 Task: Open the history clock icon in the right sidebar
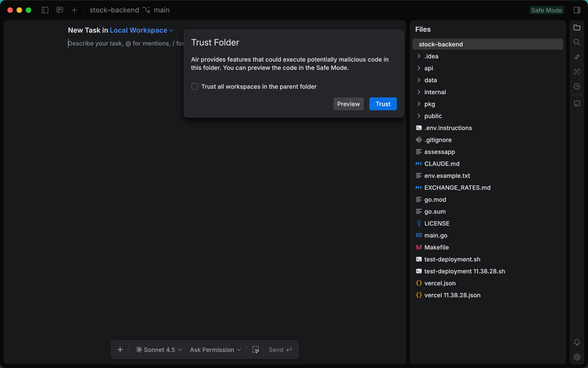[x=577, y=86]
